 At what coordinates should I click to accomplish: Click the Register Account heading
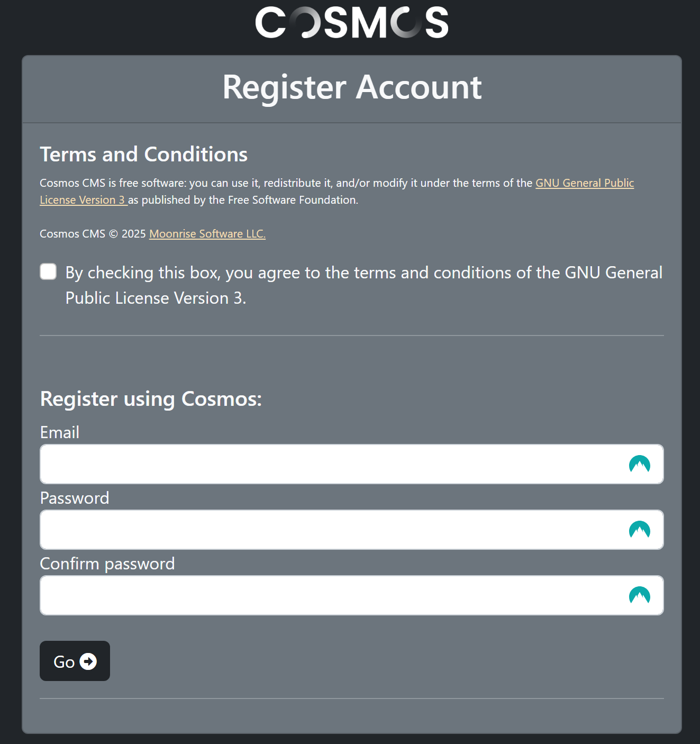pos(352,87)
